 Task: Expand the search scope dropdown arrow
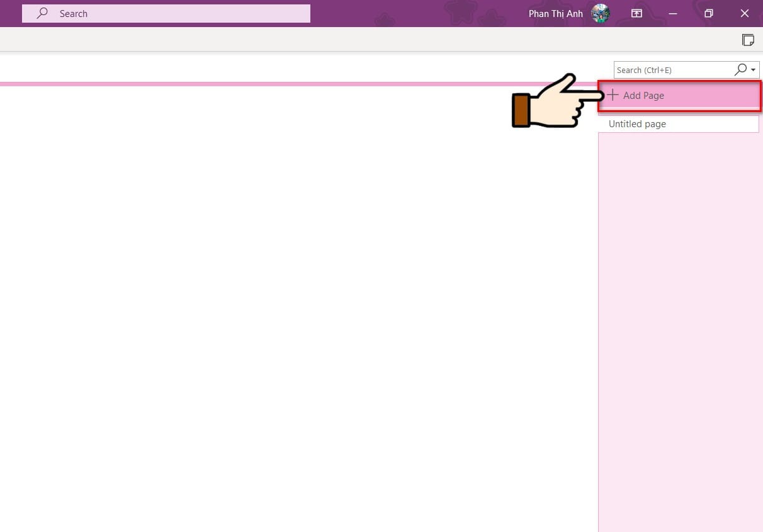[x=754, y=70]
